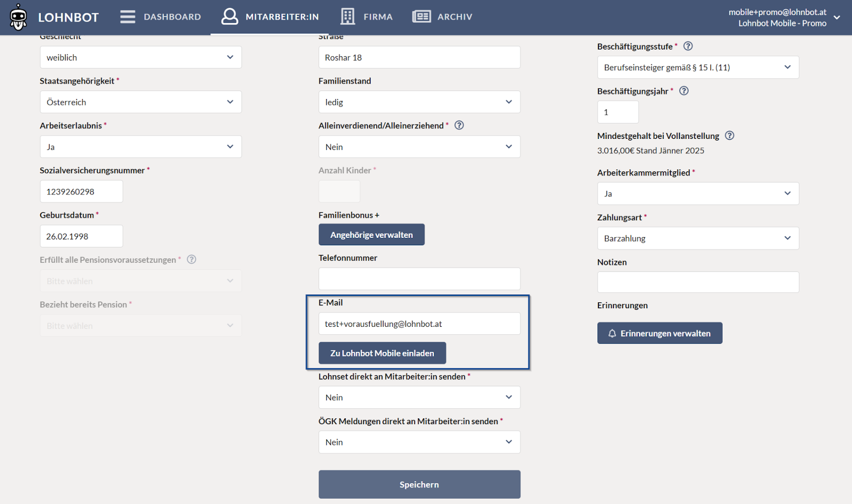Open the Lohnset direkt senden dropdown
Image resolution: width=852 pixels, height=504 pixels.
(420, 397)
